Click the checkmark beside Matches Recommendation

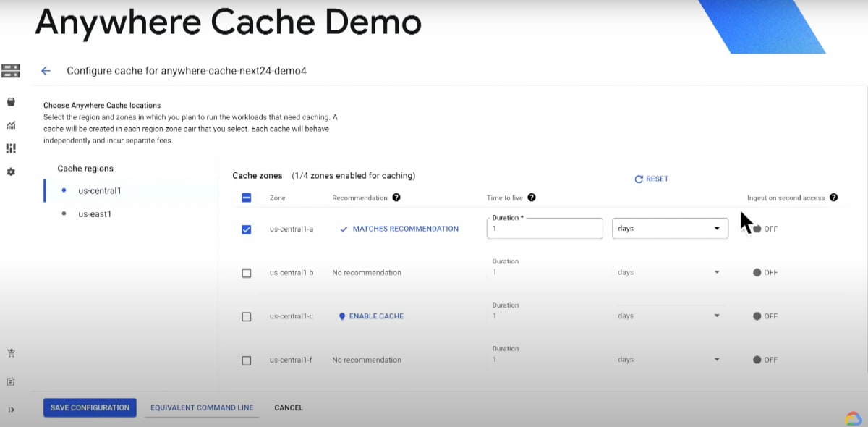(344, 229)
